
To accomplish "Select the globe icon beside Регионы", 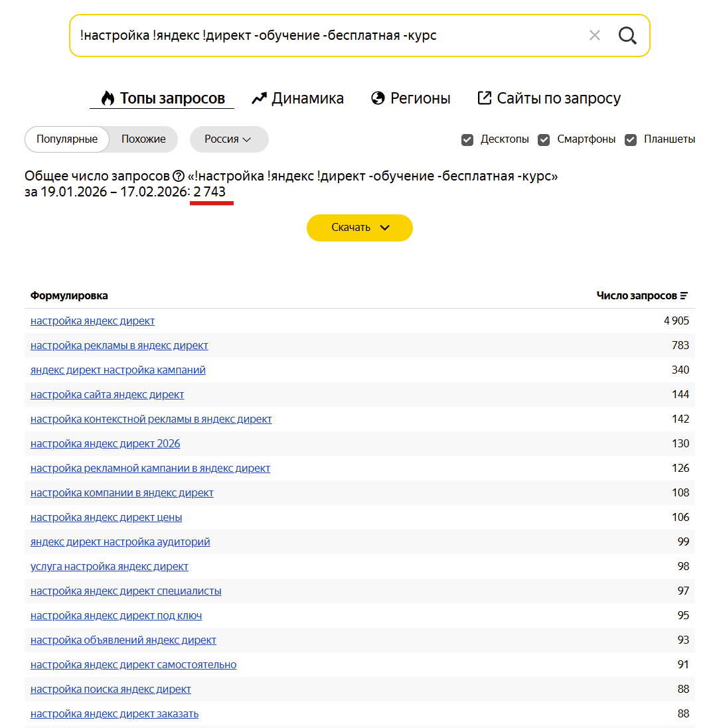I will click(377, 97).
